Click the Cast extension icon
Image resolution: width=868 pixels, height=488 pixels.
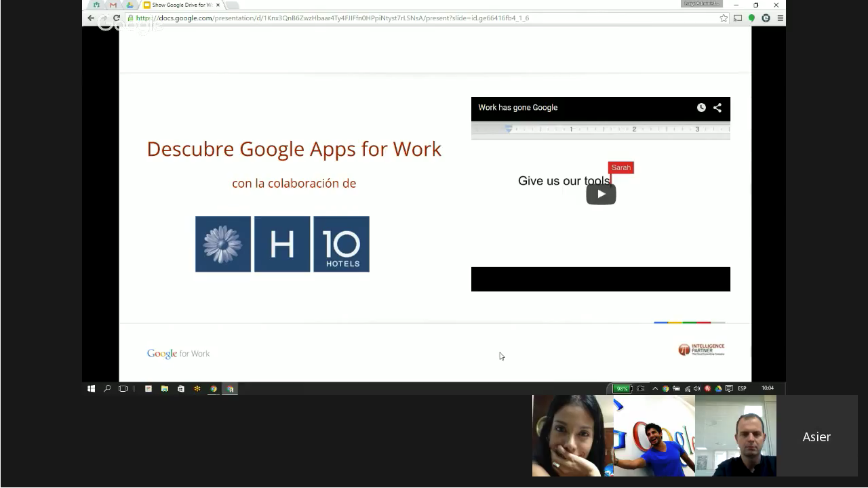(x=738, y=18)
